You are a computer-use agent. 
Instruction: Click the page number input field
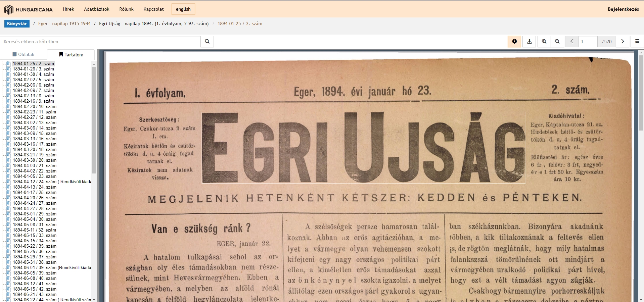pyautogui.click(x=588, y=42)
